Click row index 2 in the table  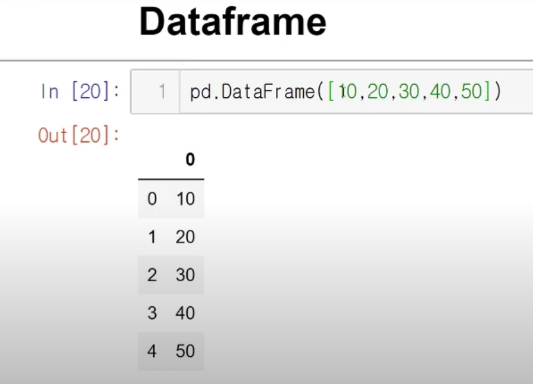pyautogui.click(x=152, y=275)
